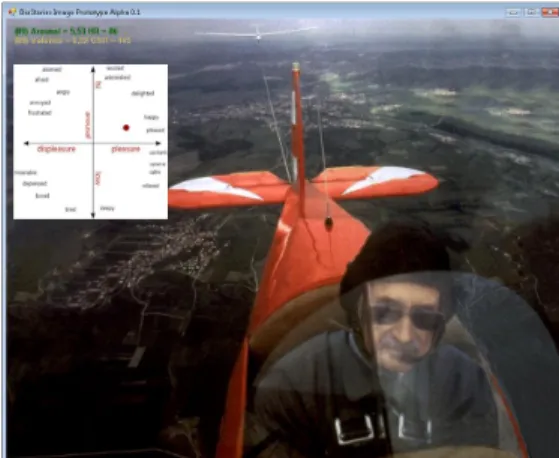Image resolution: width=559 pixels, height=458 pixels.
Task: Click the yellow Valence readout text
Action: (x=73, y=41)
